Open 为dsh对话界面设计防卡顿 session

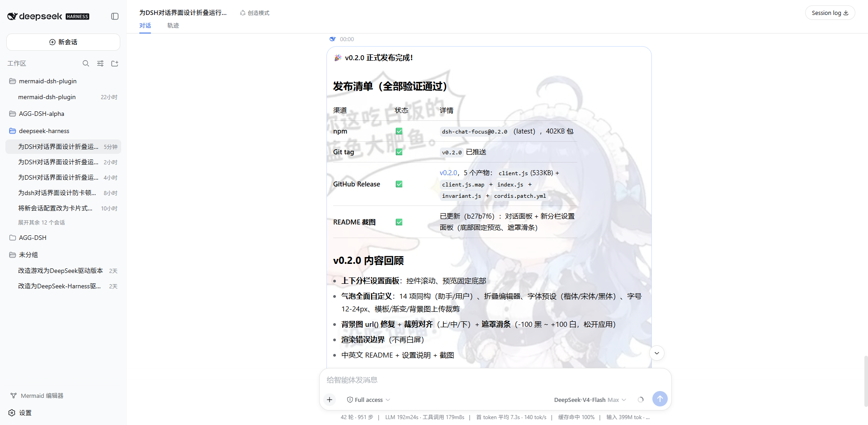point(63,193)
